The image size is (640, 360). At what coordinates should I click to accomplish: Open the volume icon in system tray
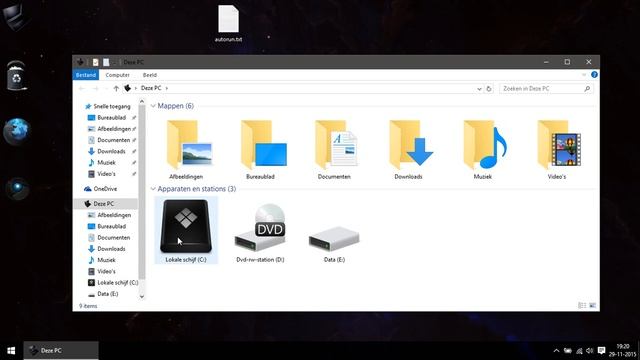point(590,351)
